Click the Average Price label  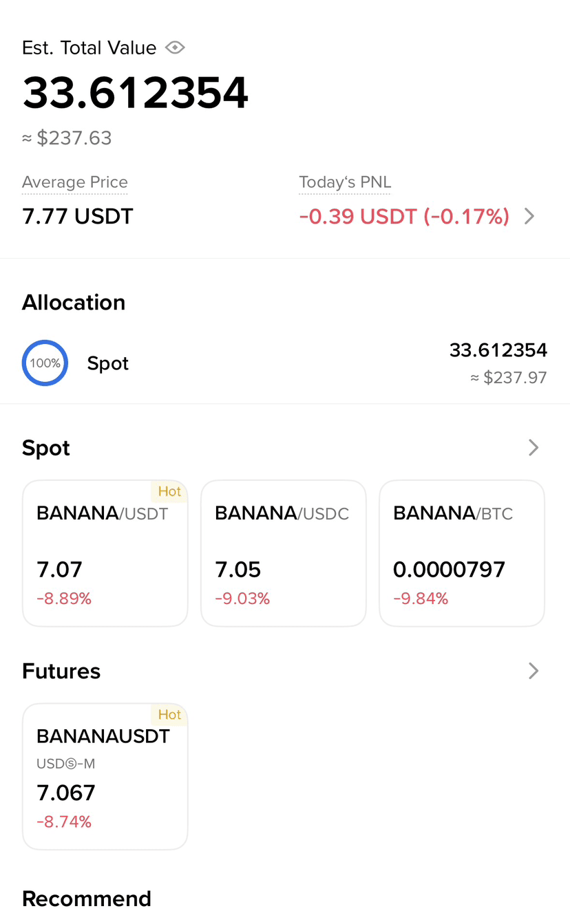click(x=75, y=182)
